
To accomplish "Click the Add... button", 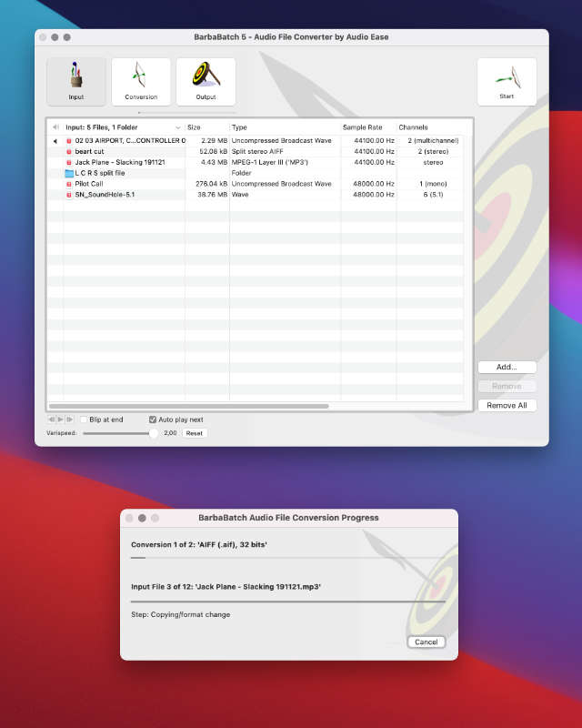I will point(507,367).
